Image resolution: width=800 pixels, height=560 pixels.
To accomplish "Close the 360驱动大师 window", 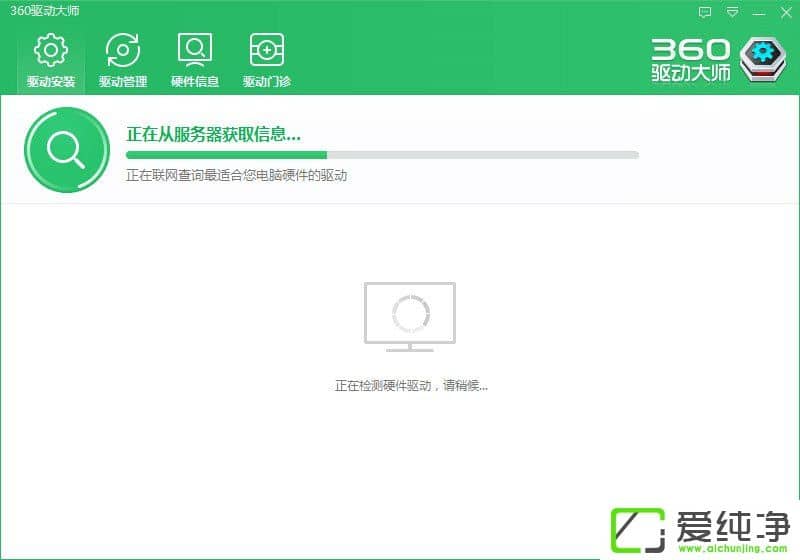I will 786,12.
